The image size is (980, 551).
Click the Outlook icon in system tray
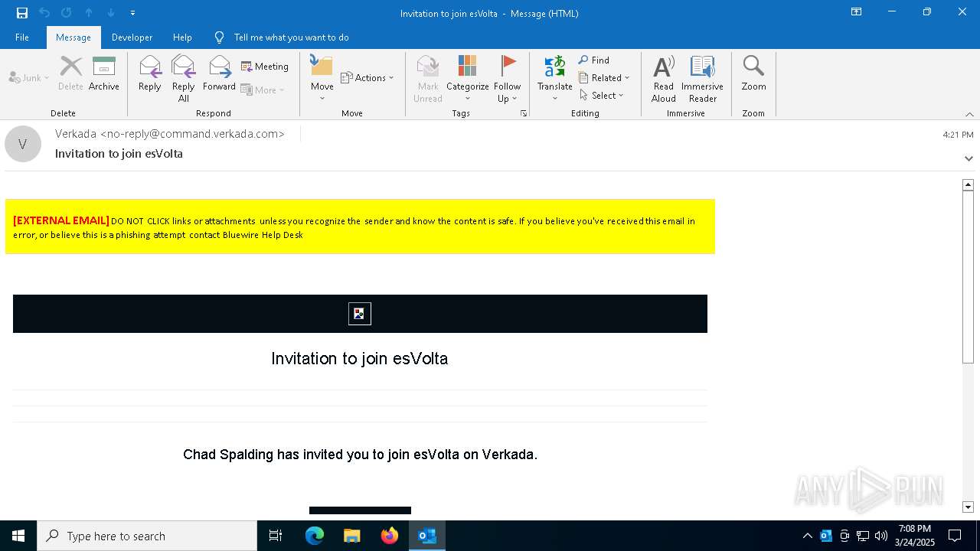[x=826, y=536]
